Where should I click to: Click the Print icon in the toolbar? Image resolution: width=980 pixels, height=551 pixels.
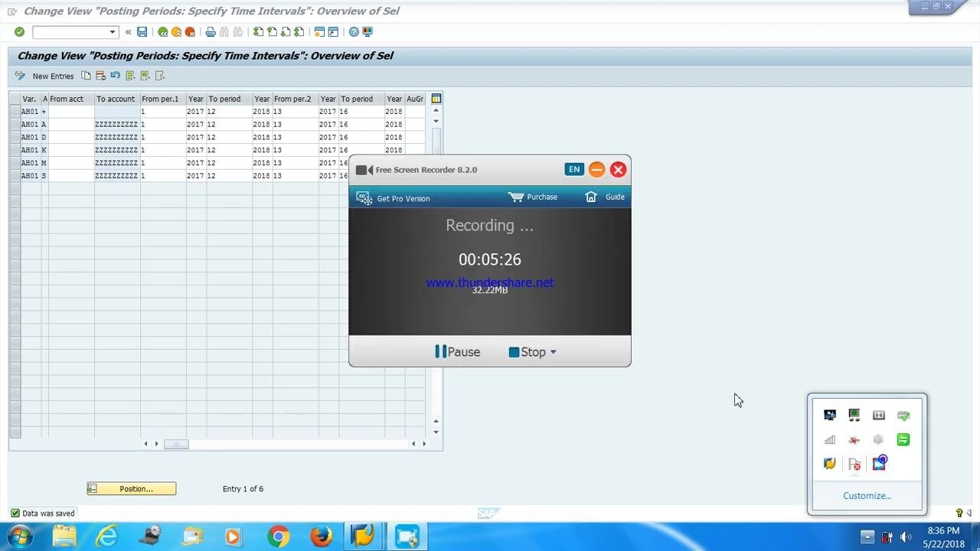[211, 31]
